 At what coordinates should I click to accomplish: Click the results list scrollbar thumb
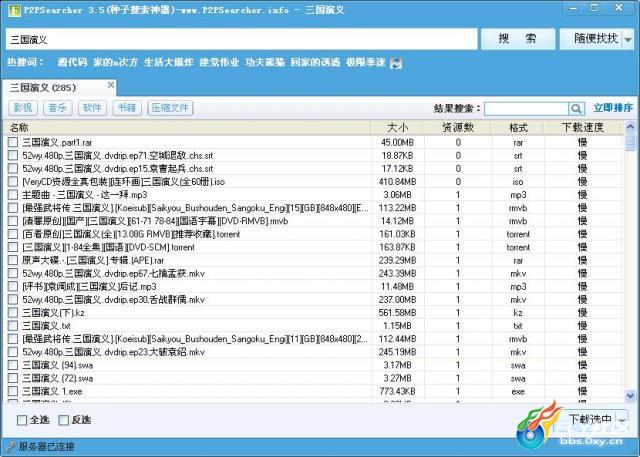(x=630, y=142)
